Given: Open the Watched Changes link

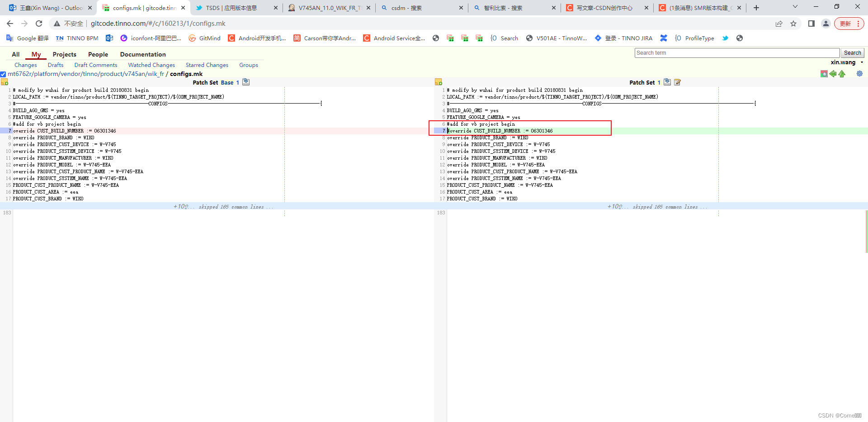Looking at the screenshot, I should coord(151,65).
